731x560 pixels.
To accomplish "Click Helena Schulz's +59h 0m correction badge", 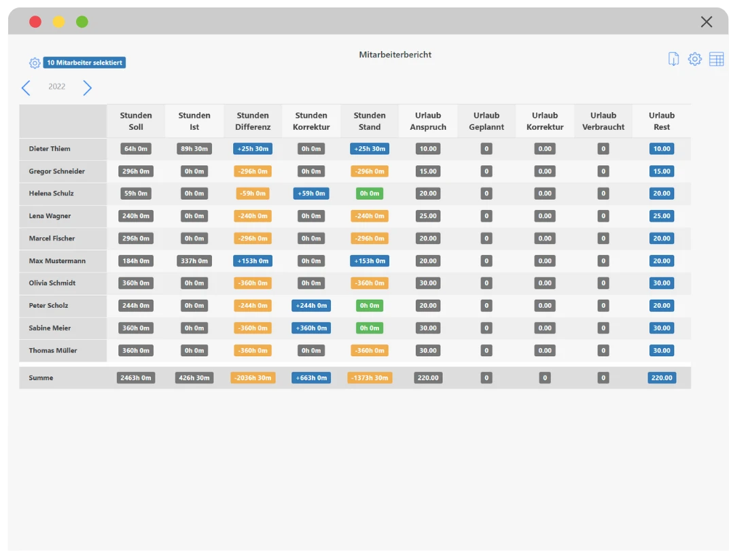I will point(311,194).
